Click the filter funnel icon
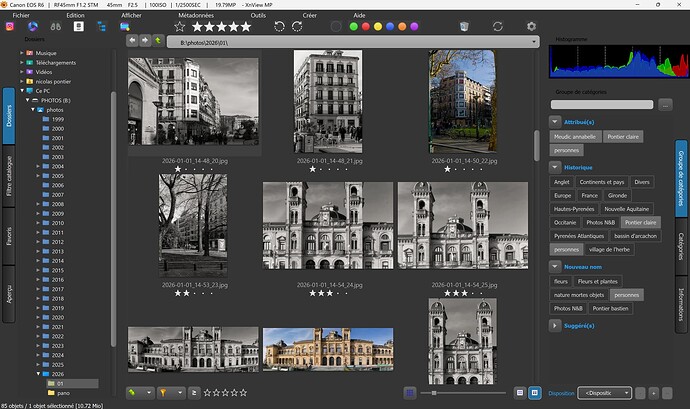 (x=164, y=393)
